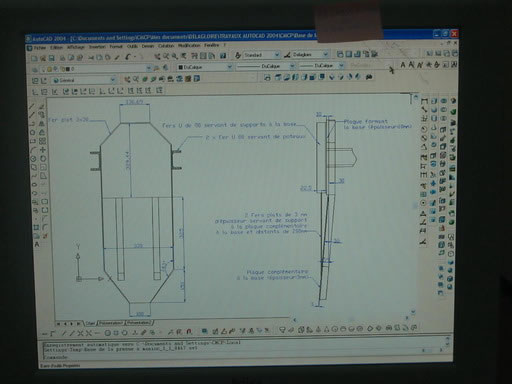Choose the Erase modify tool
Image resolution: width=512 pixels, height=384 pixels.
click(41, 107)
